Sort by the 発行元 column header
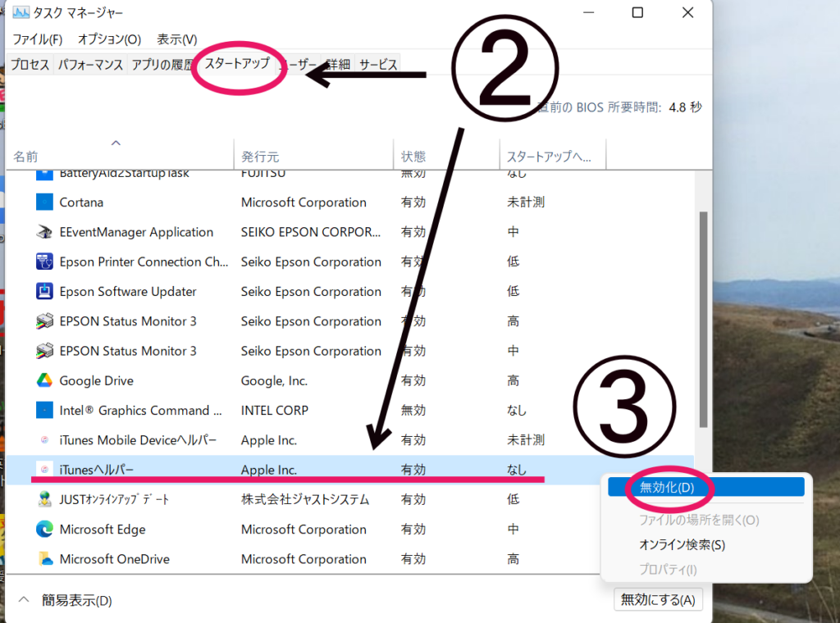 [x=313, y=156]
